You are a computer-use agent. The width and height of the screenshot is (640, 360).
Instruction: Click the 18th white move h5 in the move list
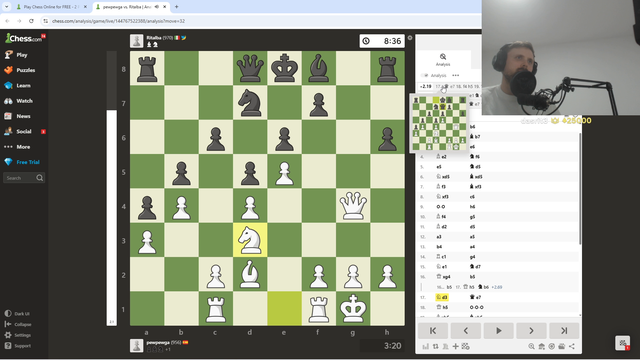442,307
